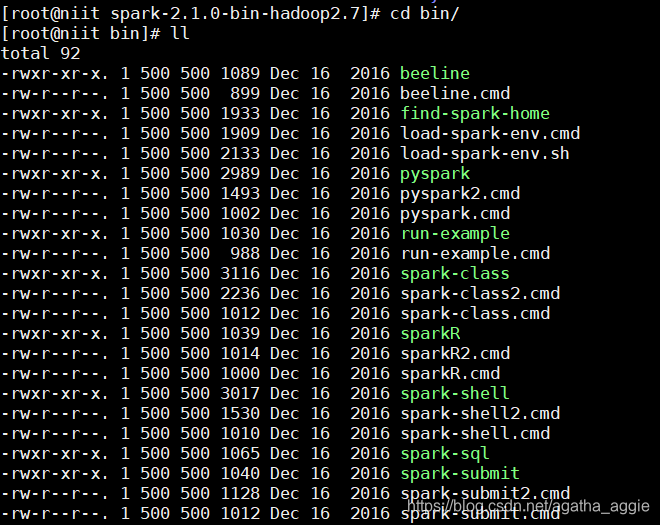Click the permissions string of the spark-sql row

pyautogui.click(x=55, y=453)
